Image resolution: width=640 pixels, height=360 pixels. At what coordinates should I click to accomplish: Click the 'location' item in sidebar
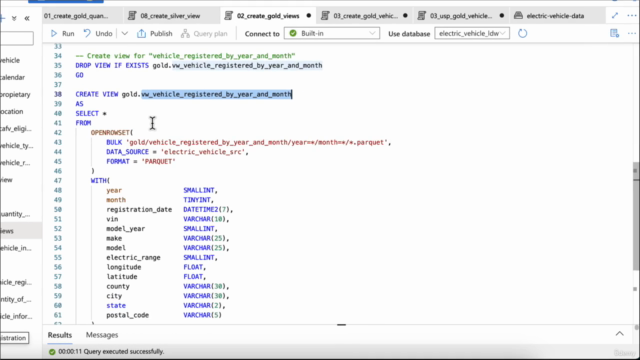11,111
